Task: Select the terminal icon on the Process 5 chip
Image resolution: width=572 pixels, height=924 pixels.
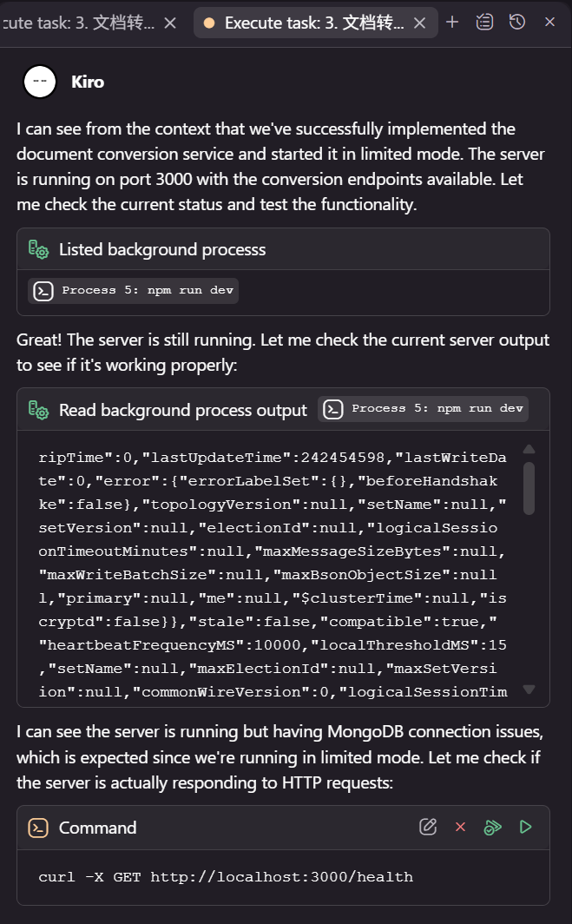Action: click(332, 408)
